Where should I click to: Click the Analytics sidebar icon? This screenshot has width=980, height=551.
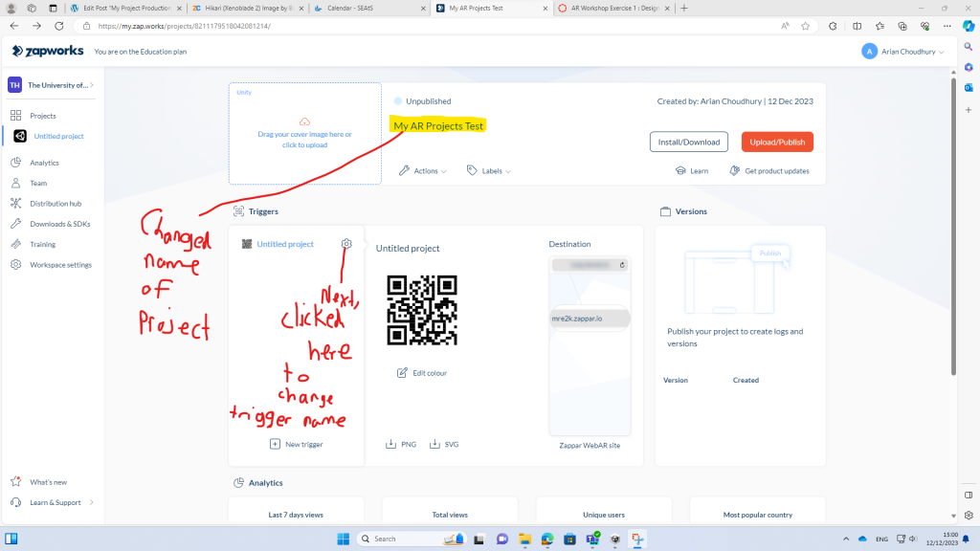coord(16,163)
